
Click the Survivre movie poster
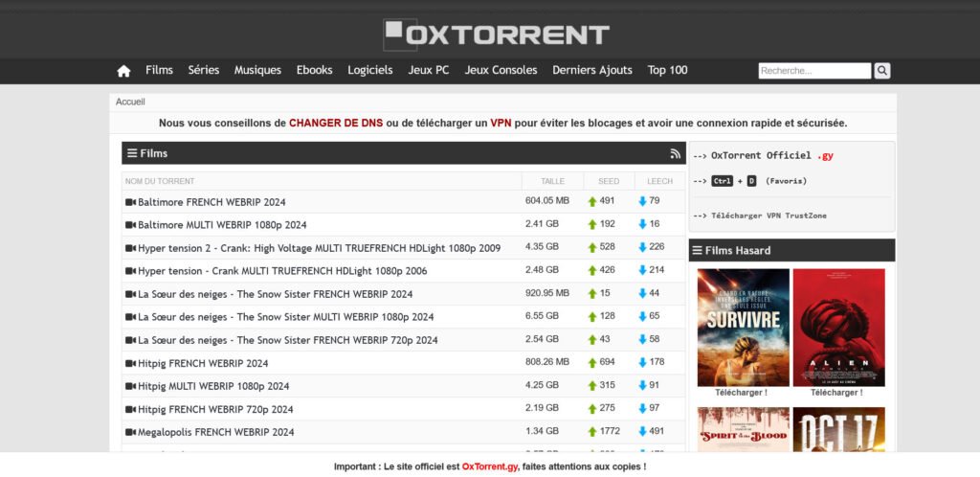[743, 328]
